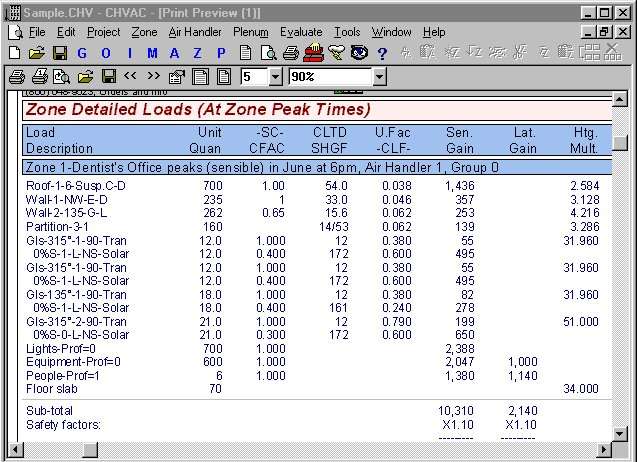
Task: Open the Evaluate menu
Action: (301, 32)
